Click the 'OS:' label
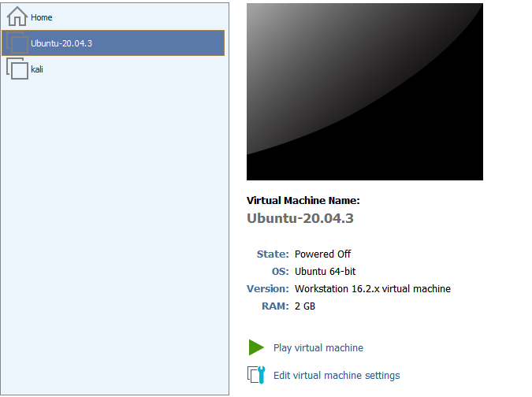The image size is (532, 397). coord(281,271)
